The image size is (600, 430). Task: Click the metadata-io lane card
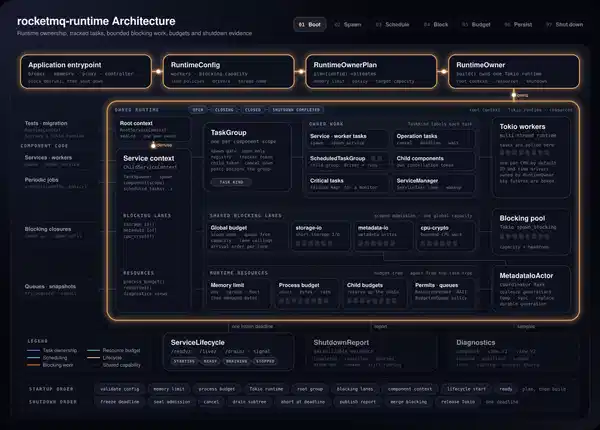click(383, 236)
